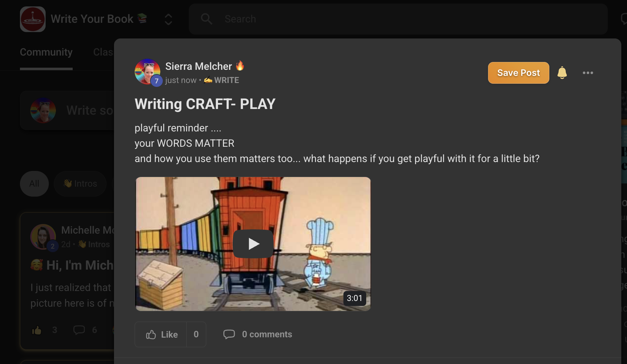Expand the group switcher chevrons

(x=169, y=19)
